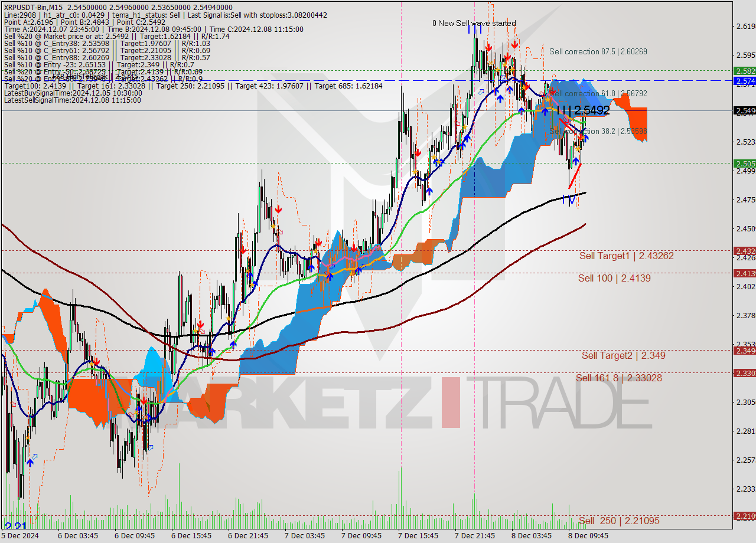Click the '8 Dec 03:45' time label
The image size is (756, 543).
coord(532,536)
